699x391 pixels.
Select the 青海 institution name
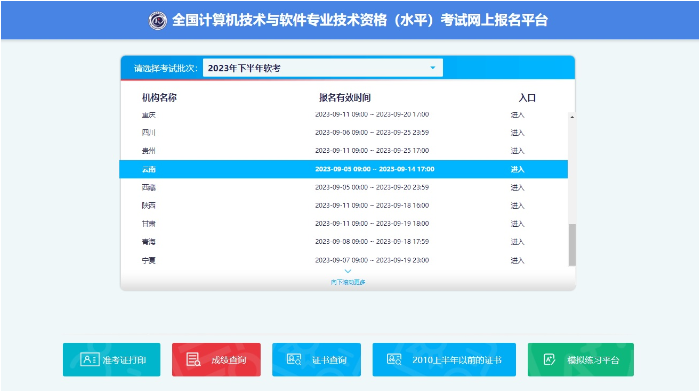148,242
